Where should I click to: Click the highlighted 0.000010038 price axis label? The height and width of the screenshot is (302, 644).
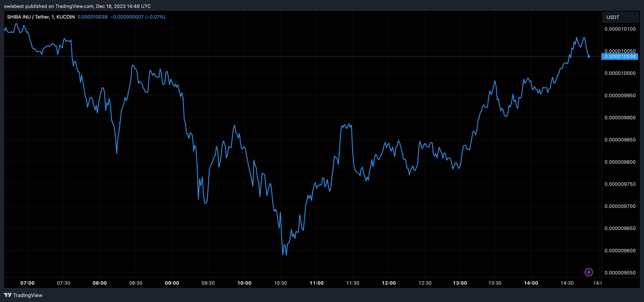click(620, 56)
